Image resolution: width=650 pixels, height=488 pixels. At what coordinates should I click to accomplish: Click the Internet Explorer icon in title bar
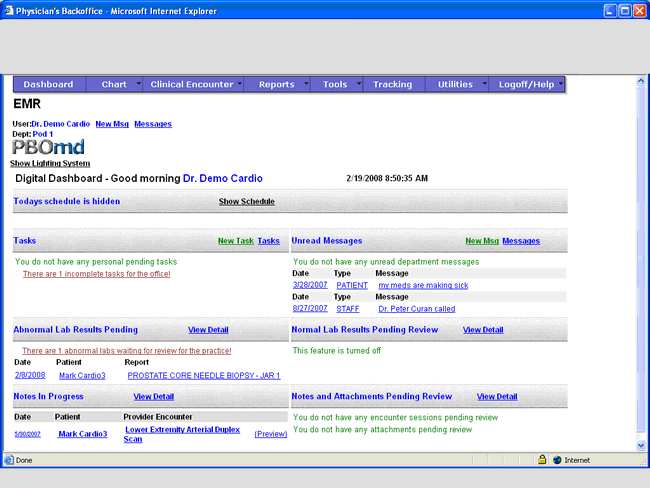[10, 10]
